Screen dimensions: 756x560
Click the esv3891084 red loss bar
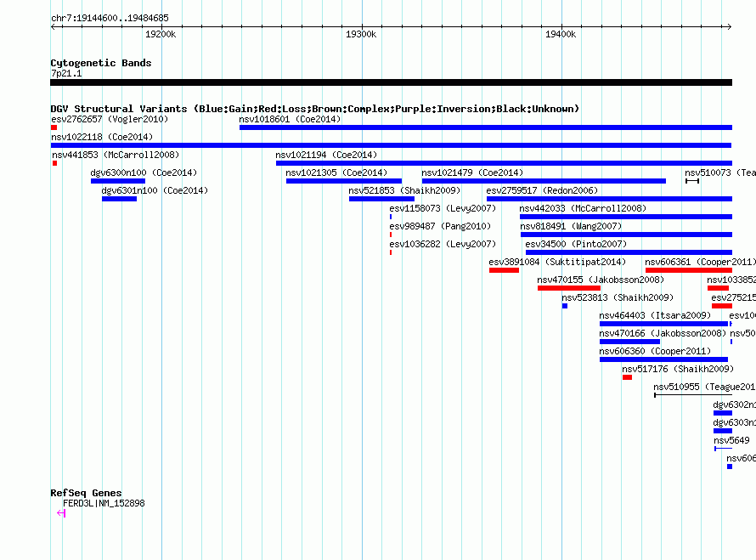pyautogui.click(x=504, y=270)
